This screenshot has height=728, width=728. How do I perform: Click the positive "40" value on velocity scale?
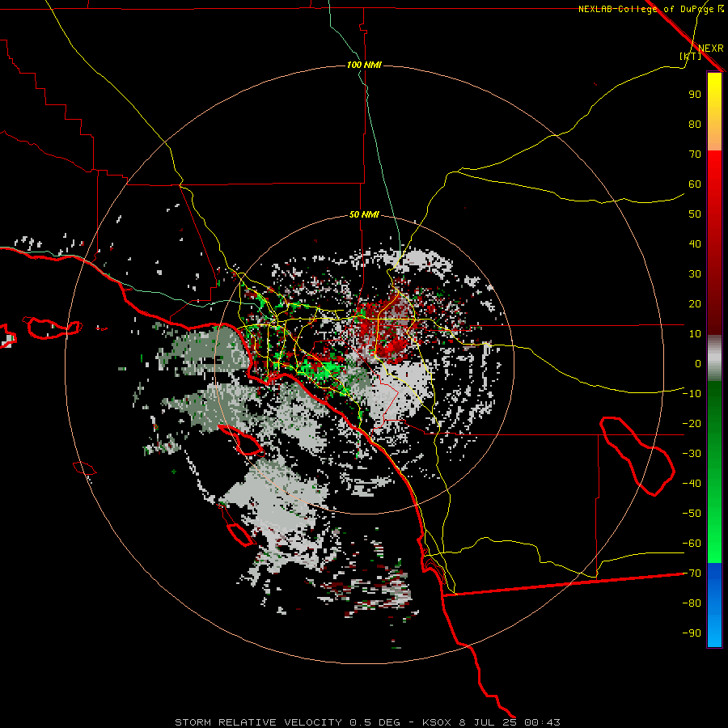coord(695,244)
